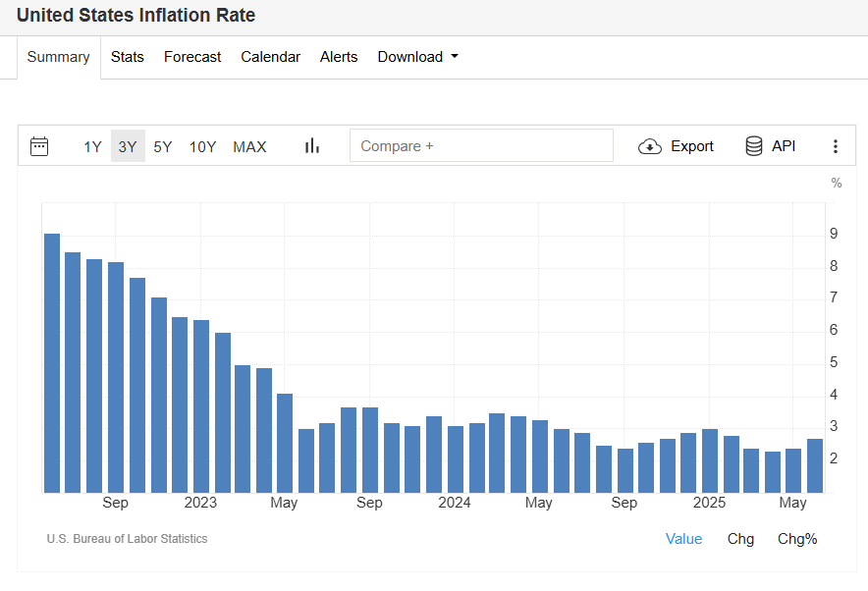Expand the Download dropdown menu
Screen dimensions: 868x591
pos(417,57)
